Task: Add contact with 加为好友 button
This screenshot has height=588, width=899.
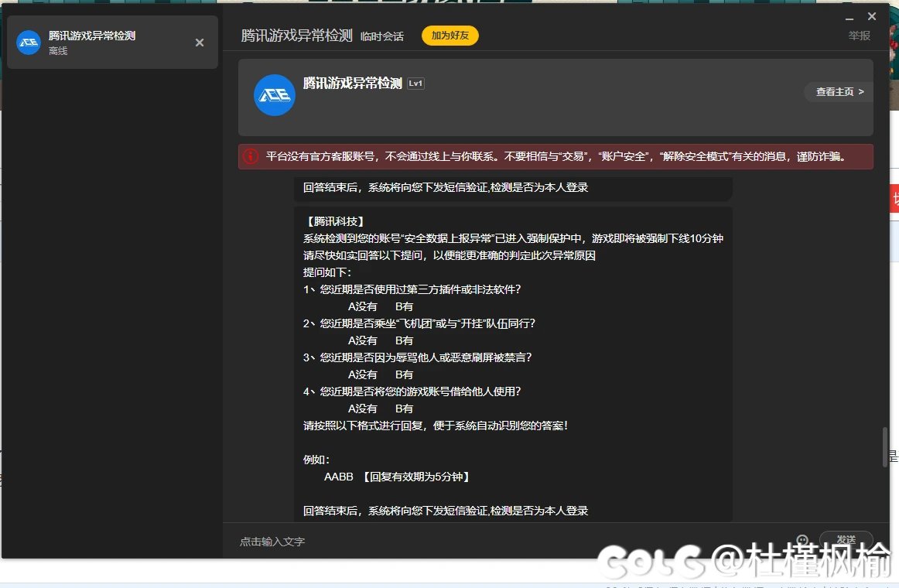Action: click(x=450, y=36)
